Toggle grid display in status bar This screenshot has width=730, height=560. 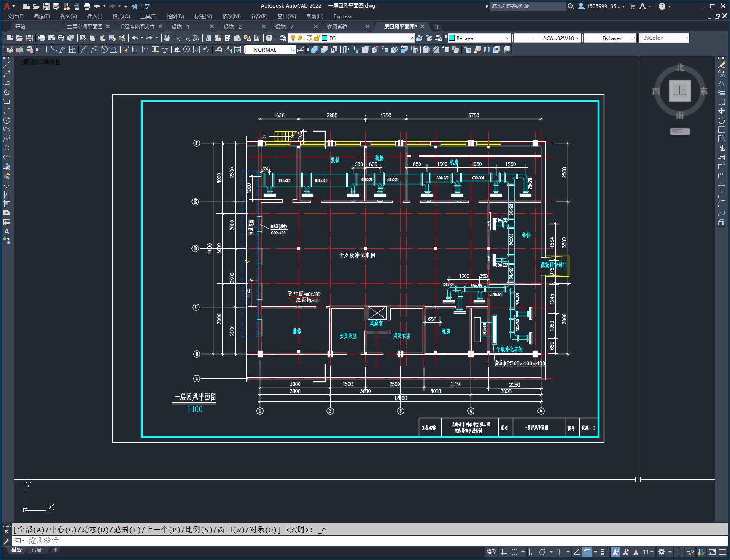(x=504, y=552)
